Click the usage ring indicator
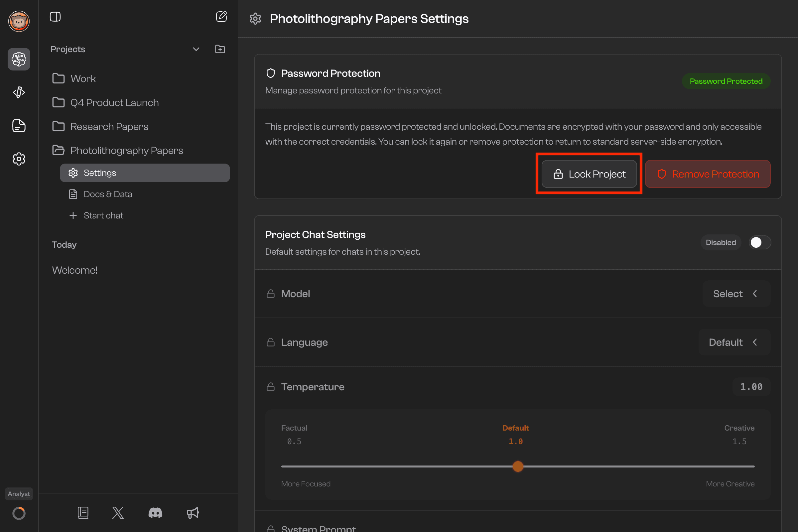The image size is (798, 532). (19, 513)
